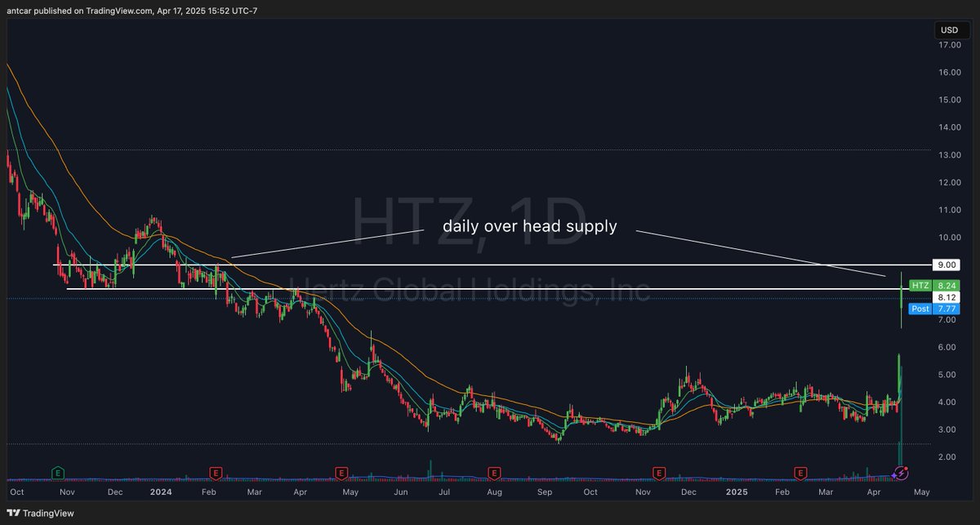This screenshot has width=980, height=525.
Task: Click the purple lightning event icon near April 2025
Action: tap(901, 472)
